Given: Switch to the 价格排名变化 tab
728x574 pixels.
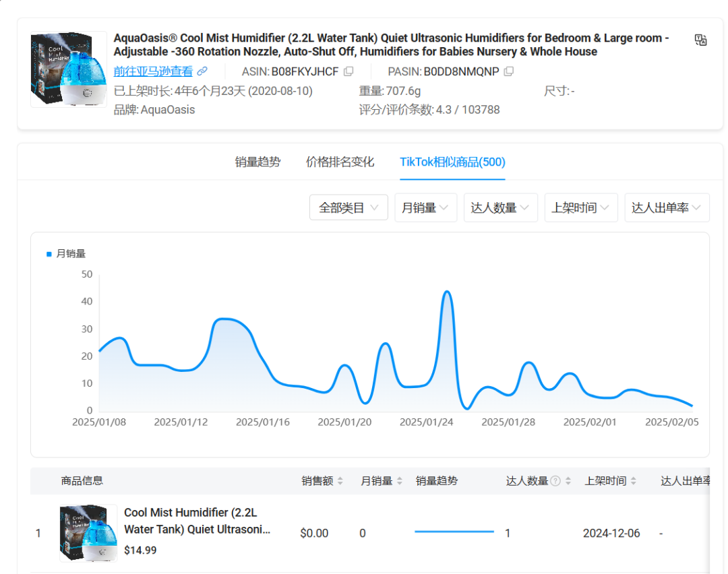Looking at the screenshot, I should pyautogui.click(x=340, y=162).
